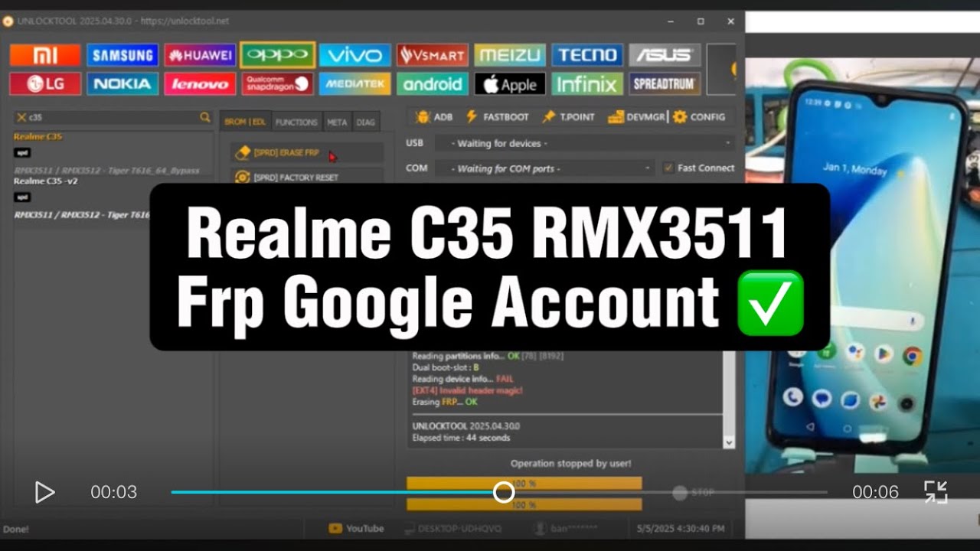Click the STOP button
Screen dimensions: 980x551
pyautogui.click(x=694, y=493)
